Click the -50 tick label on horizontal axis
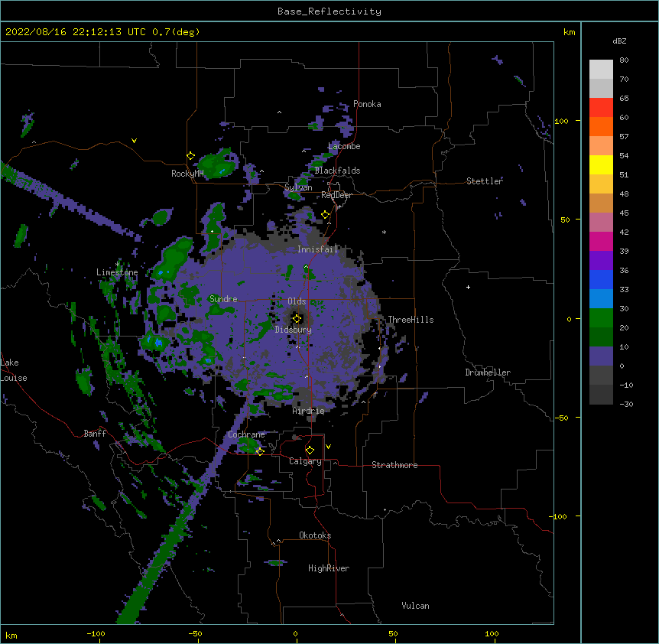 [x=195, y=634]
